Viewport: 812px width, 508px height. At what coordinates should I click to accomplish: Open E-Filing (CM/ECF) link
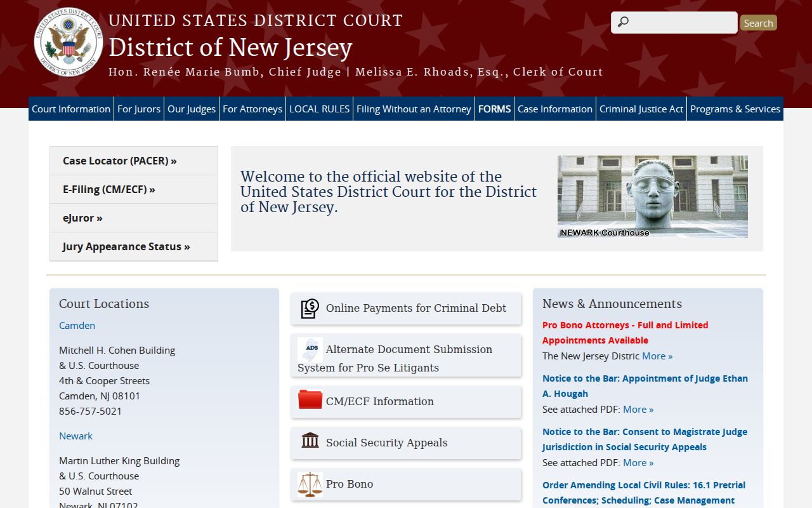coord(134,189)
